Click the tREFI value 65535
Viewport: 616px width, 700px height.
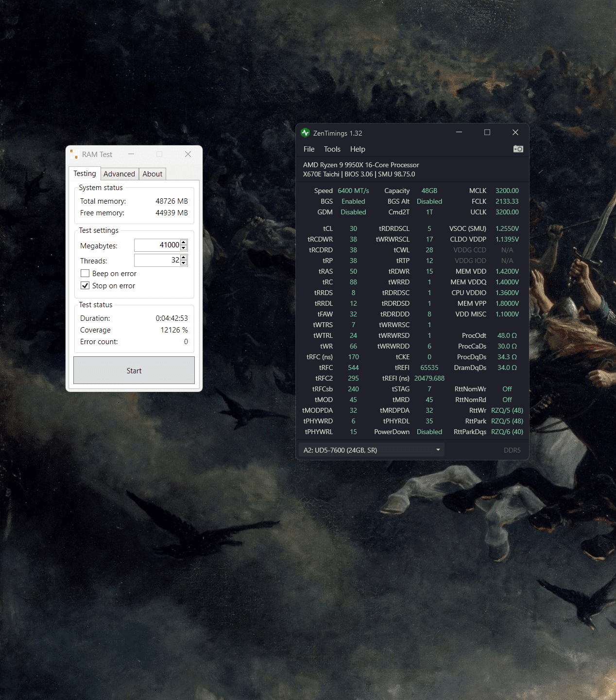pos(429,367)
